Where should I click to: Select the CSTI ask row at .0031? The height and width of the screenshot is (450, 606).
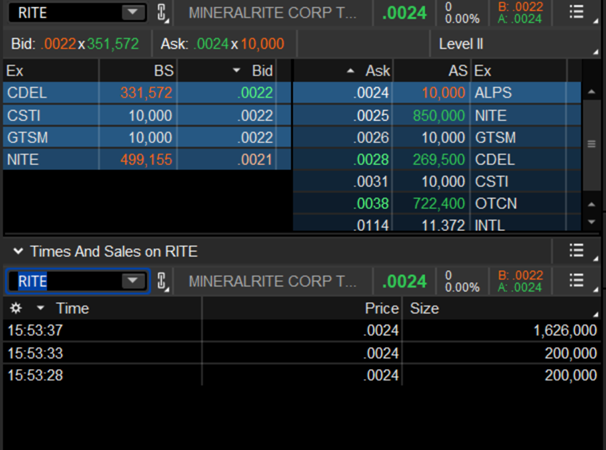(437, 181)
